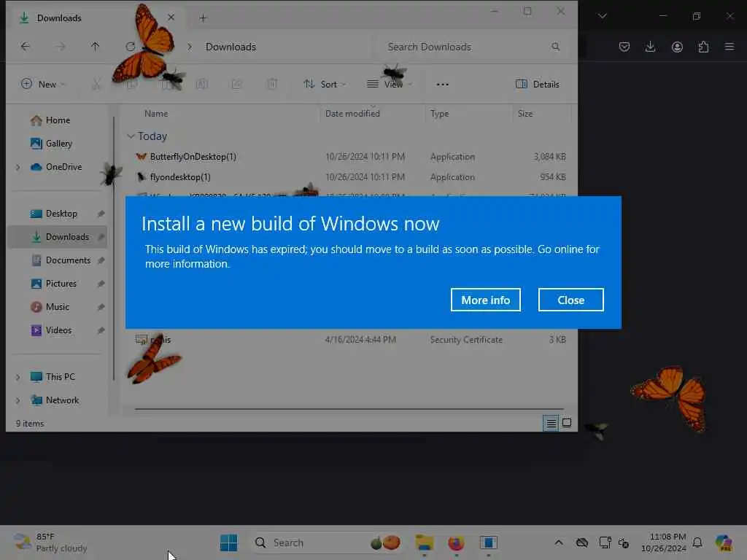Open the notifications bell
Image resolution: width=747 pixels, height=560 pixels.
coord(697,542)
